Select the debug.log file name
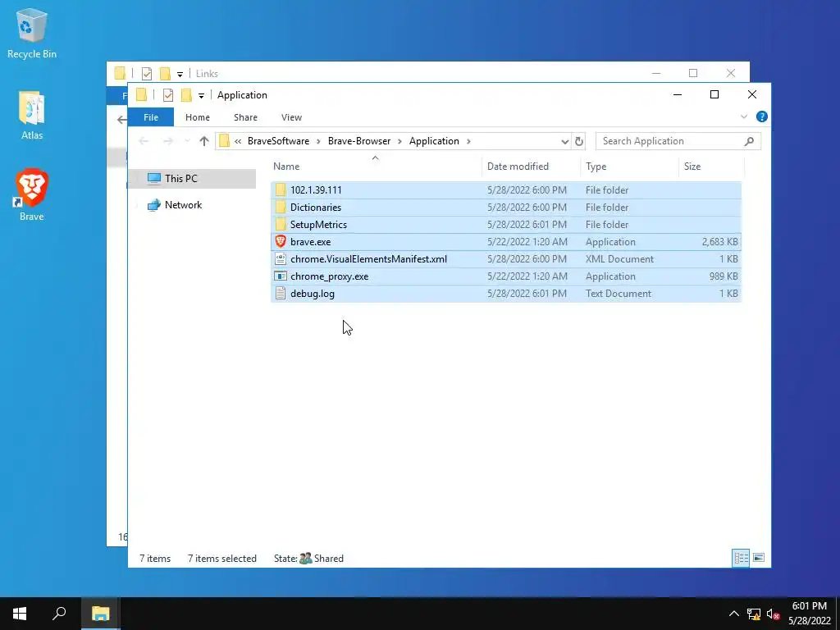Screen dimensions: 840x630 point(313,294)
